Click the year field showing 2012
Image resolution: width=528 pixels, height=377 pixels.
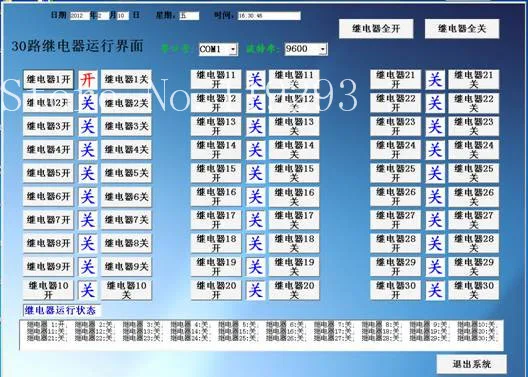pos(80,16)
